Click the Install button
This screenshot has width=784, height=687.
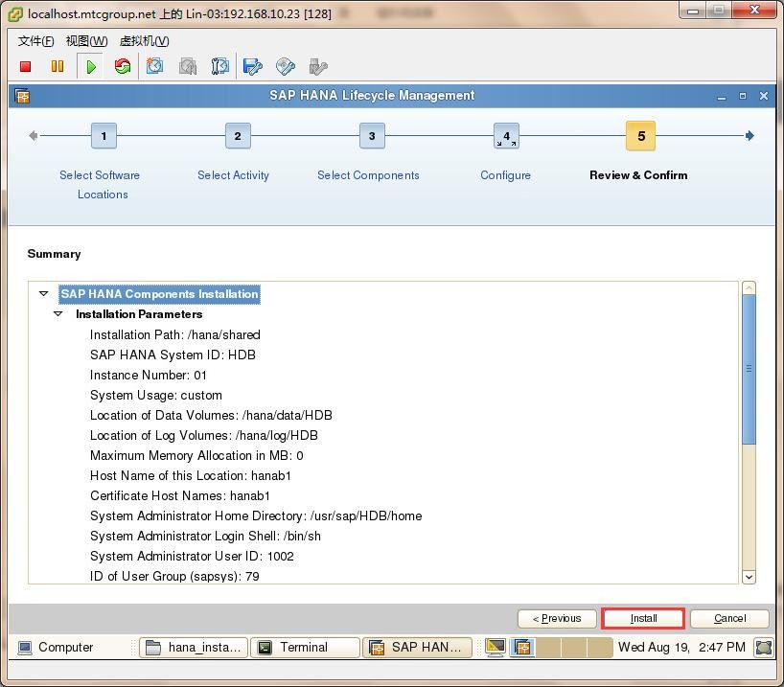(x=643, y=619)
